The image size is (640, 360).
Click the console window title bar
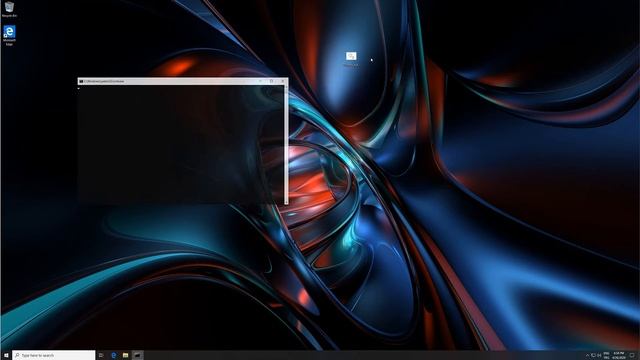(183, 81)
